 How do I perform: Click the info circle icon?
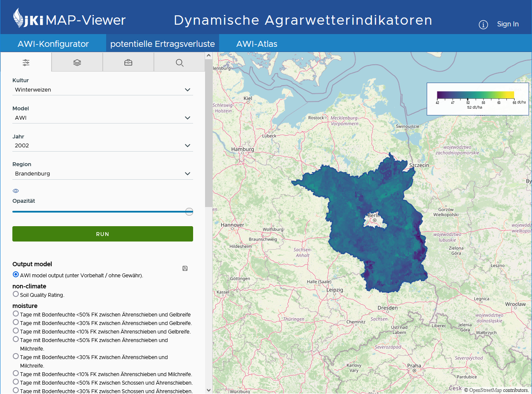pyautogui.click(x=483, y=25)
